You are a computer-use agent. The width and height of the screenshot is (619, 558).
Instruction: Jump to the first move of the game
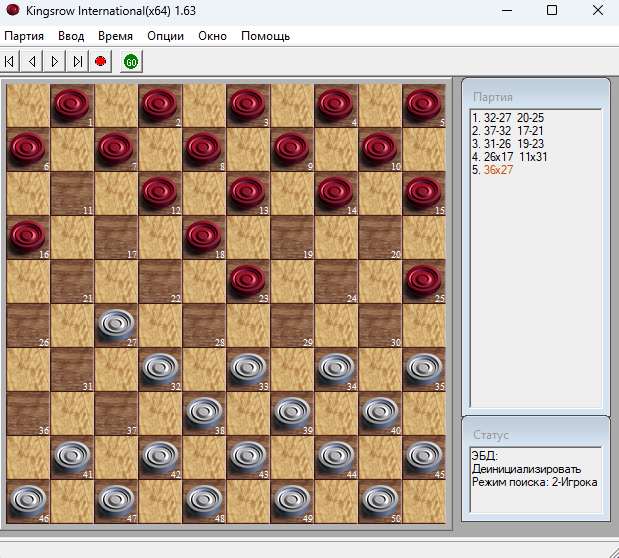pyautogui.click(x=10, y=62)
